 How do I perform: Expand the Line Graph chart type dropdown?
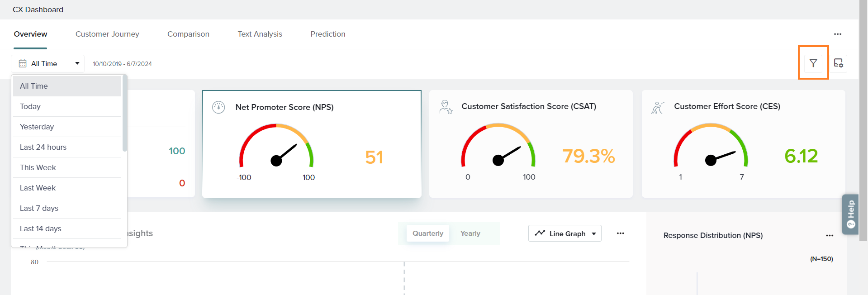(564, 233)
